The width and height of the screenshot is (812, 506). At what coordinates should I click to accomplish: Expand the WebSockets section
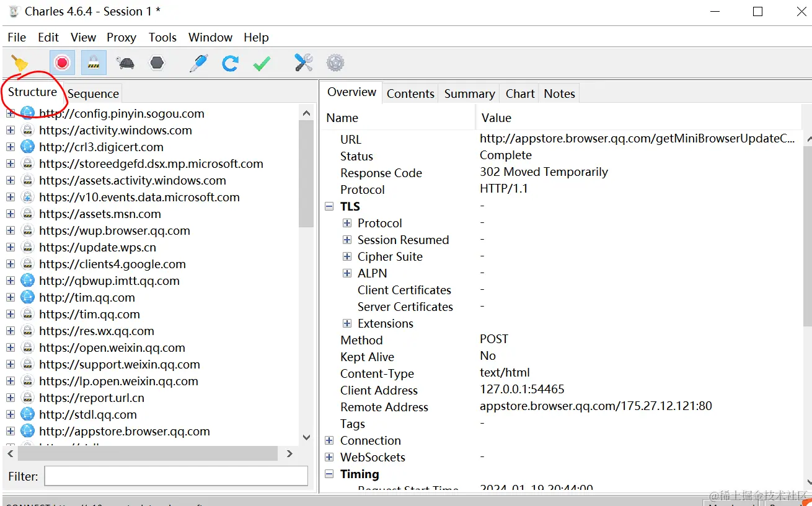click(x=329, y=457)
